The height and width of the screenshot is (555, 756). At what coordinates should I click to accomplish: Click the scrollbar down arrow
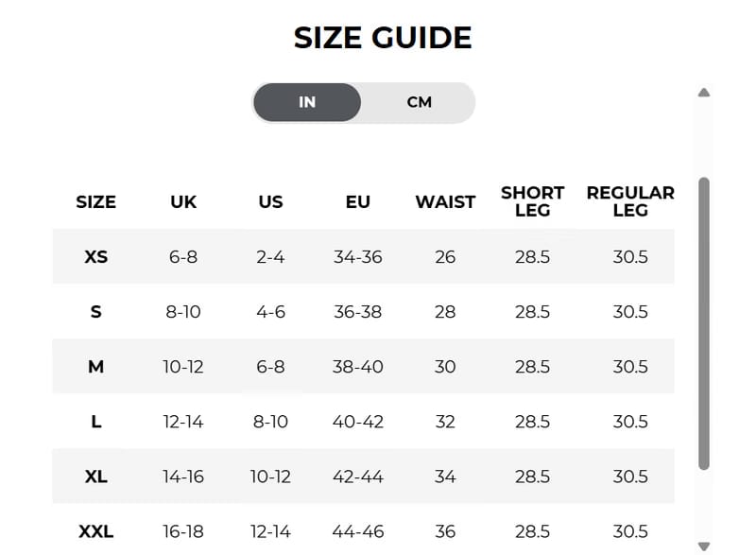[704, 546]
